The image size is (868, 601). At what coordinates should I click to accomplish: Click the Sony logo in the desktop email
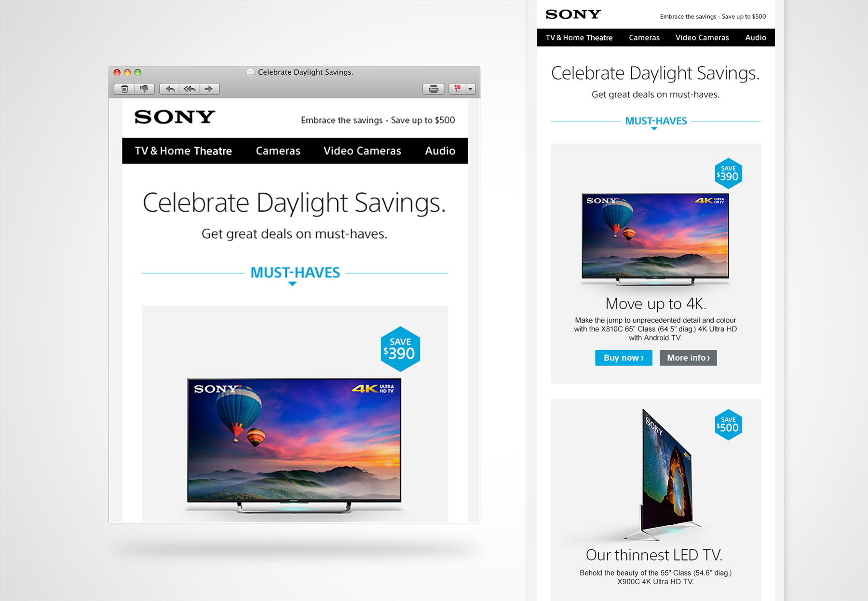pos(175,117)
